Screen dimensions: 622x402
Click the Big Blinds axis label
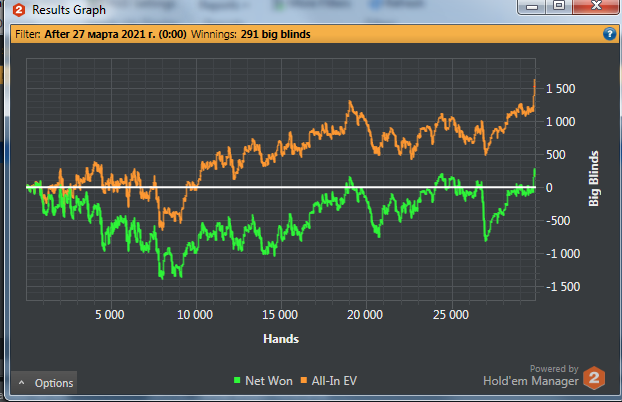593,179
